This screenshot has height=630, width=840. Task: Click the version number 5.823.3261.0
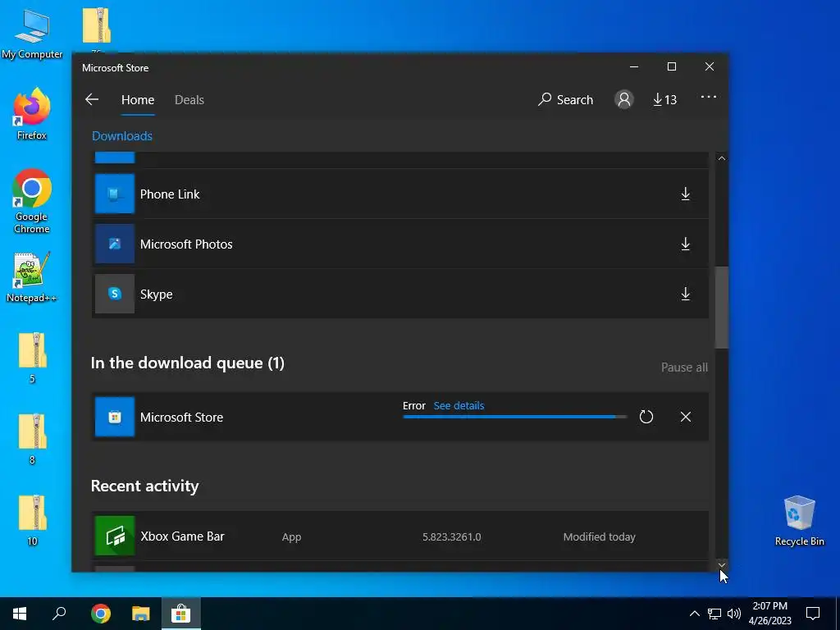(x=452, y=536)
